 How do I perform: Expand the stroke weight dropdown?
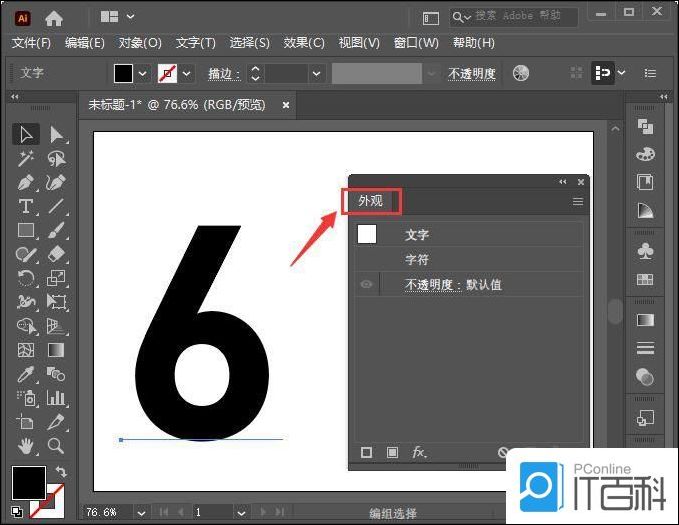(317, 74)
